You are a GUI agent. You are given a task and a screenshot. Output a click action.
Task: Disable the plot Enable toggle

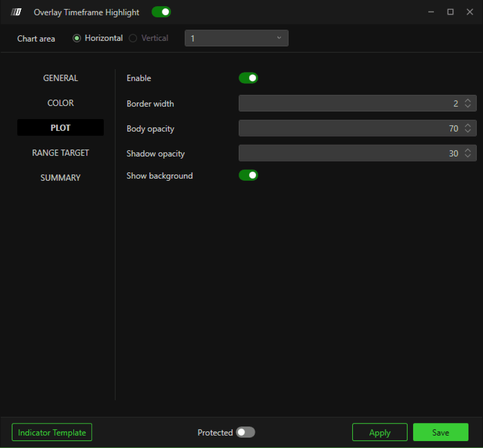click(248, 78)
